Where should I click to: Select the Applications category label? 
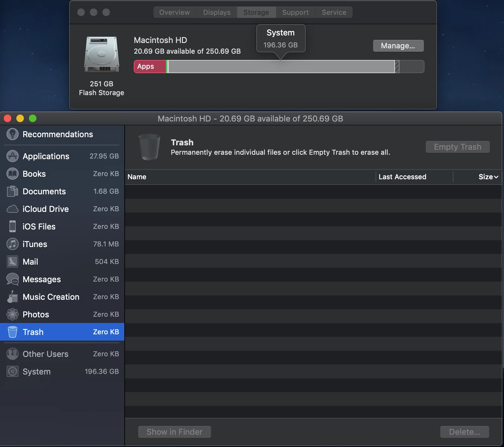coord(46,156)
